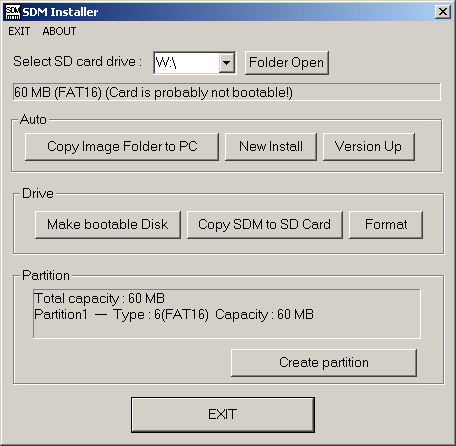Click the Version Up button
456x446 pixels.
click(x=369, y=147)
